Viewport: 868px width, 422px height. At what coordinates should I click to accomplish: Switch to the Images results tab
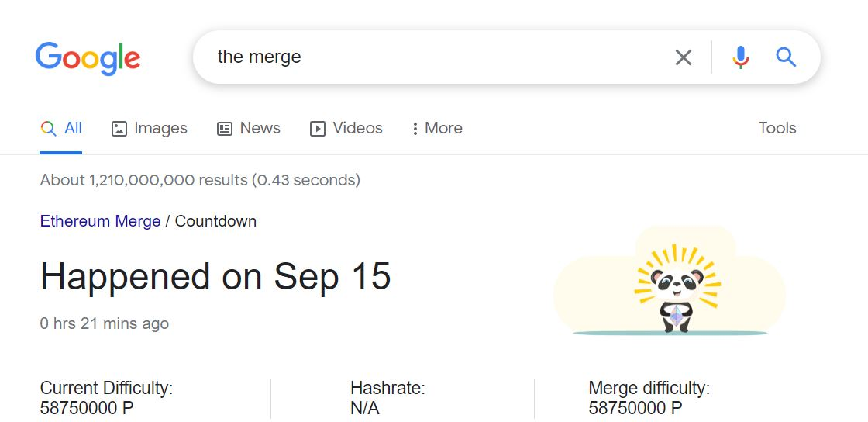pyautogui.click(x=160, y=128)
